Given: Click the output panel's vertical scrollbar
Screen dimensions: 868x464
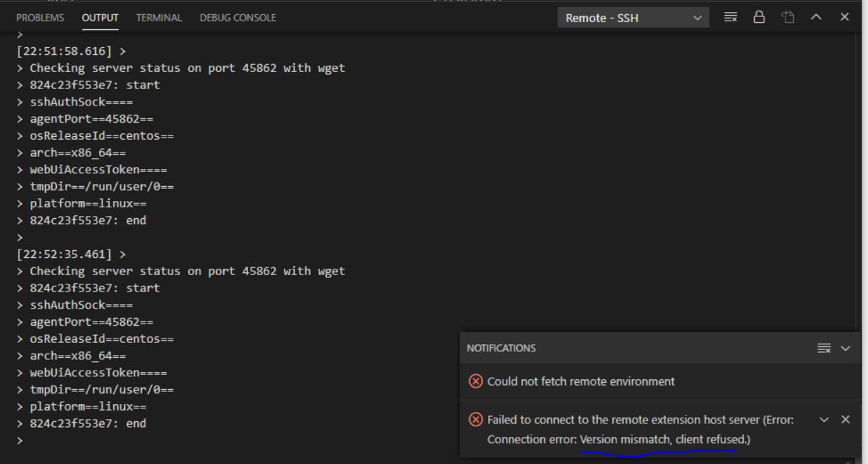Looking at the screenshot, I should pos(862,242).
